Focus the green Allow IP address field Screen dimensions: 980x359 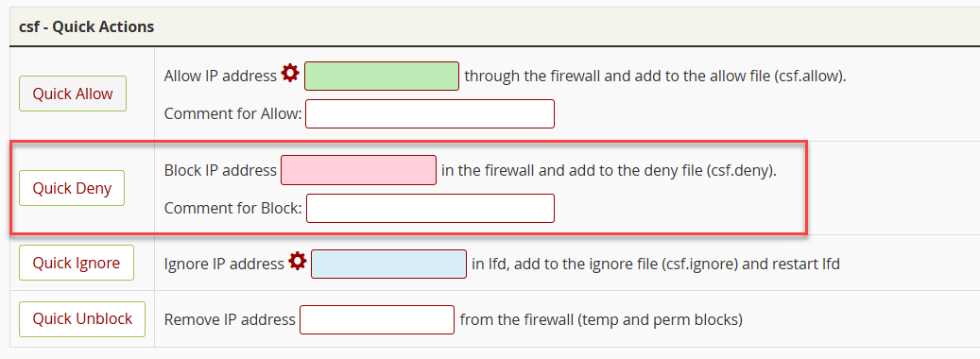[x=382, y=77]
